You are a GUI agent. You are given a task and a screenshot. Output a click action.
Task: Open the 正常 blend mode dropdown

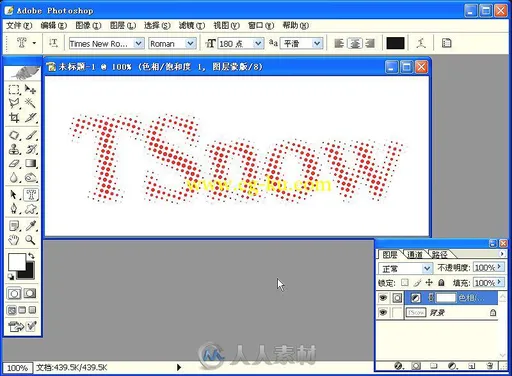427,268
